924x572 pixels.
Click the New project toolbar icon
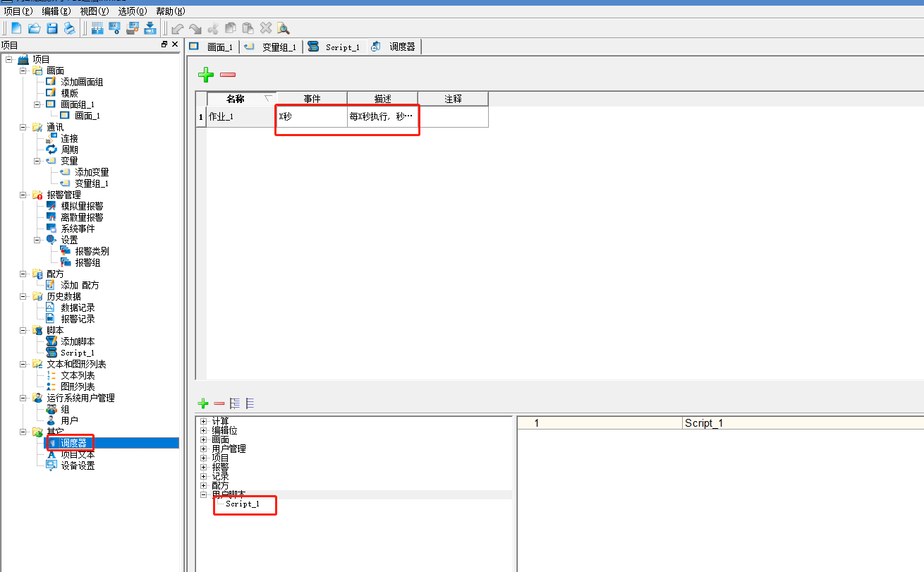16,28
